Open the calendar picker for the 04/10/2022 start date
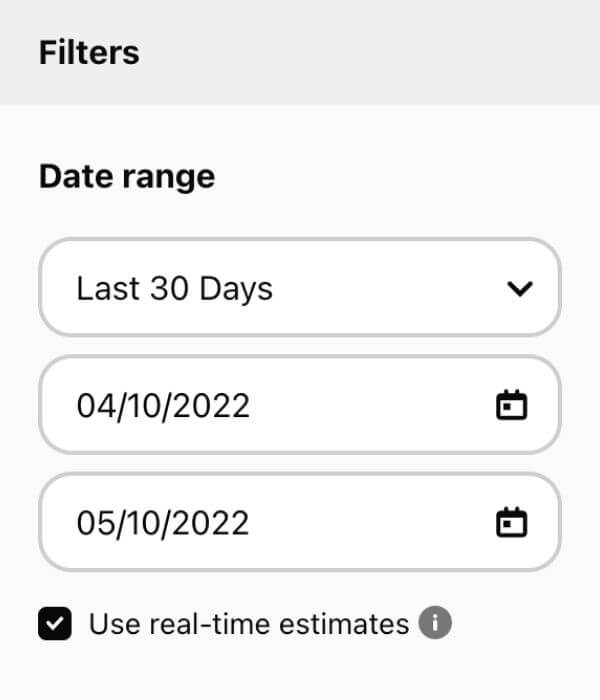Viewport: 600px width, 700px height. (512, 405)
